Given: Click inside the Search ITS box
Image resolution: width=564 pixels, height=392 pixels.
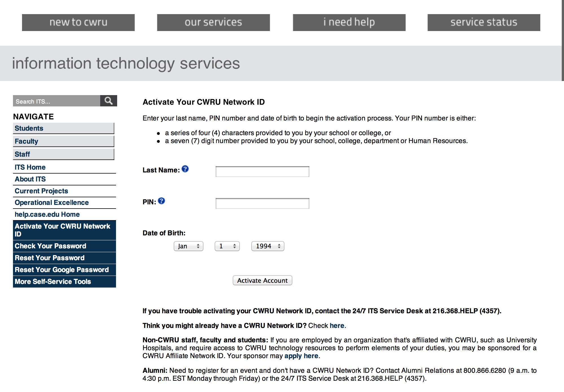Looking at the screenshot, I should [56, 101].
